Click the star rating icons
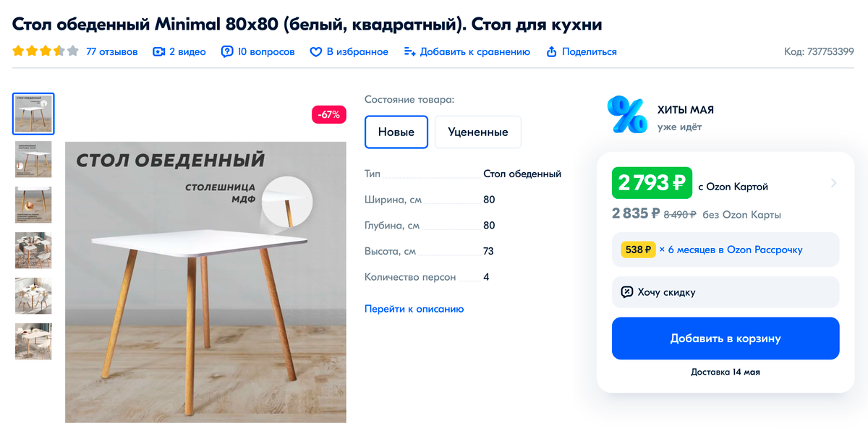Viewport: 868px width, 447px height. 46,51
